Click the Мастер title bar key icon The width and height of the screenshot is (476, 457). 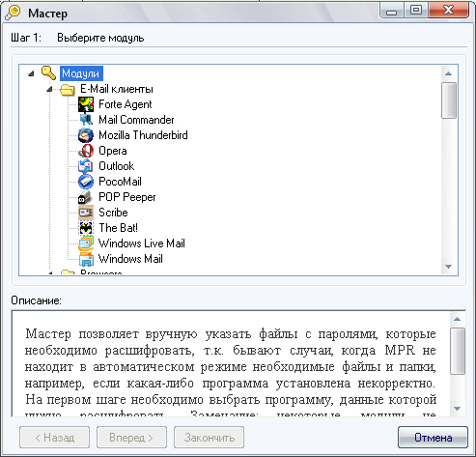click(13, 14)
